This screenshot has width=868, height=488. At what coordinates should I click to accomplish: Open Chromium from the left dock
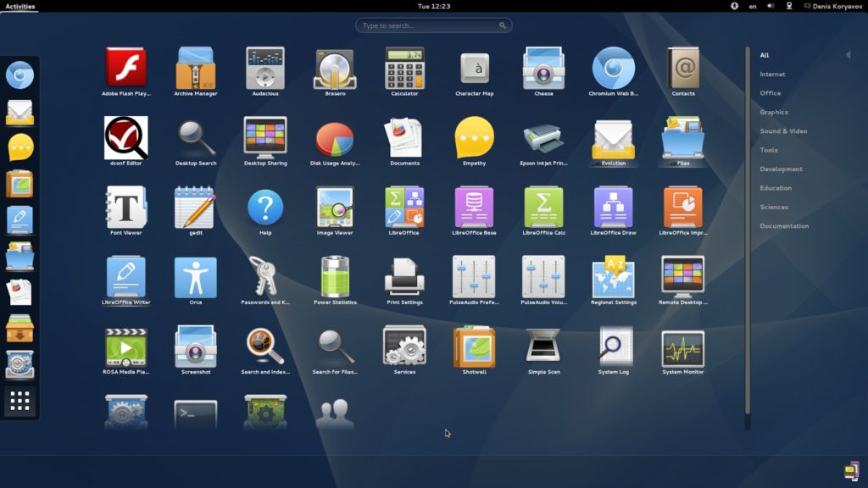click(x=20, y=75)
